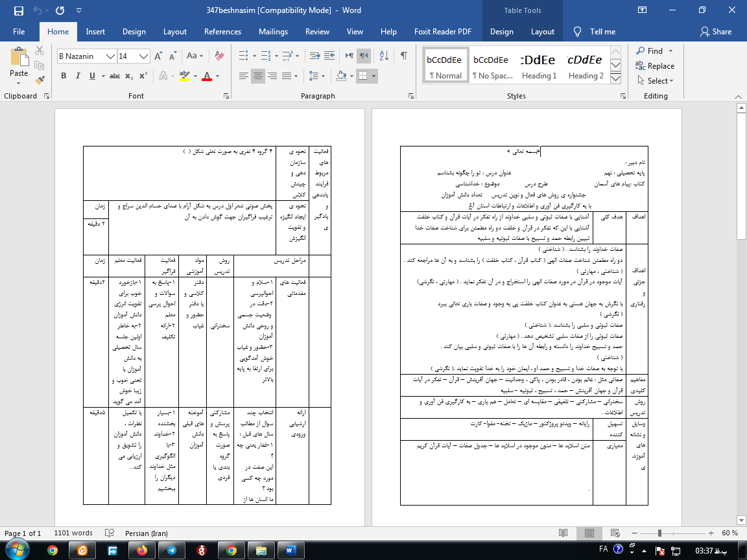This screenshot has height=560, width=747.
Task: Apply the text highlight color
Action: 185,76
